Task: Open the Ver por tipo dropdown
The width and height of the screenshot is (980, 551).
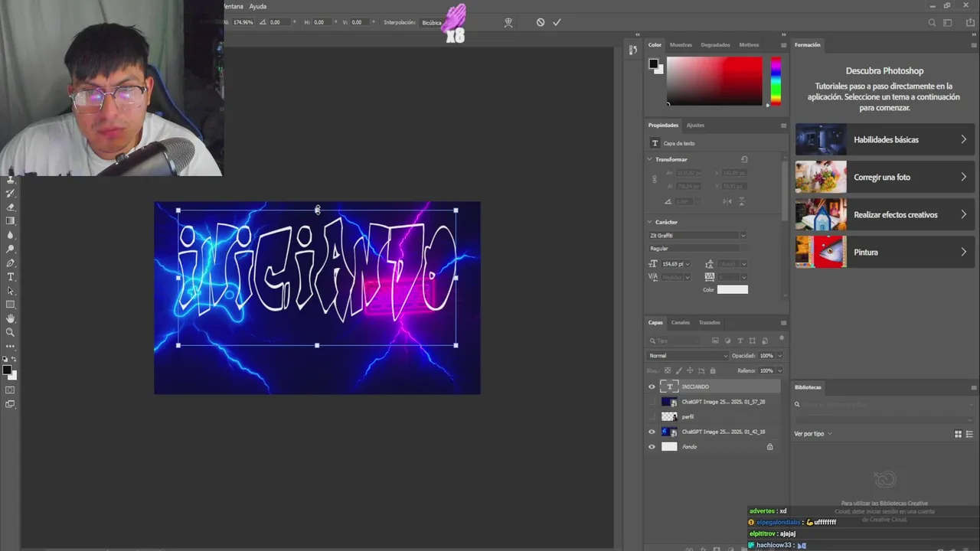Action: 813,434
